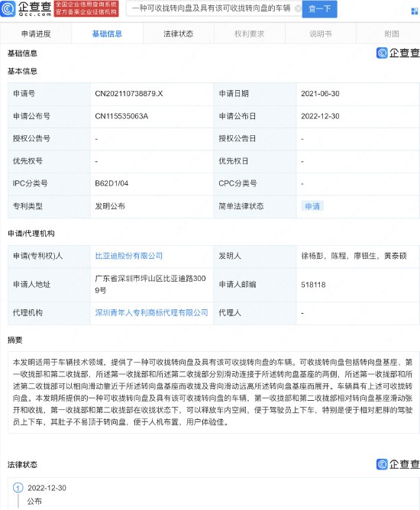Click the red 全国企业信用查询系统 banner
This screenshot has height=510, width=420.
(86, 8)
